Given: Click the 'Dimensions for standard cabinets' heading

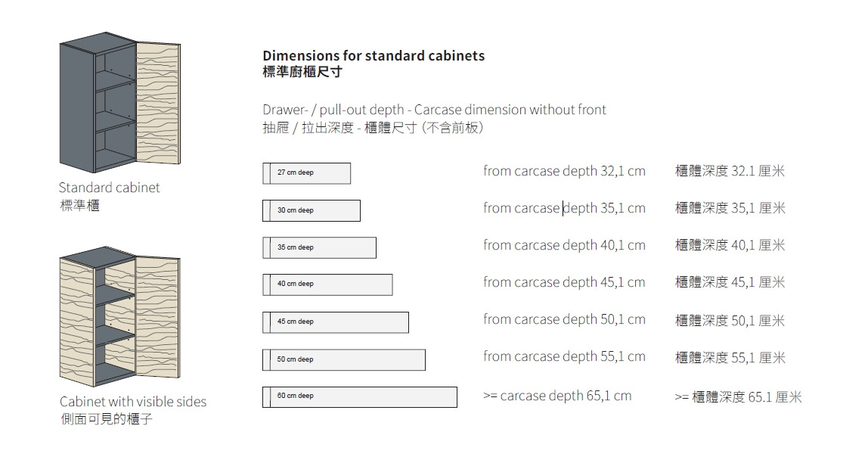Looking at the screenshot, I should [x=374, y=56].
